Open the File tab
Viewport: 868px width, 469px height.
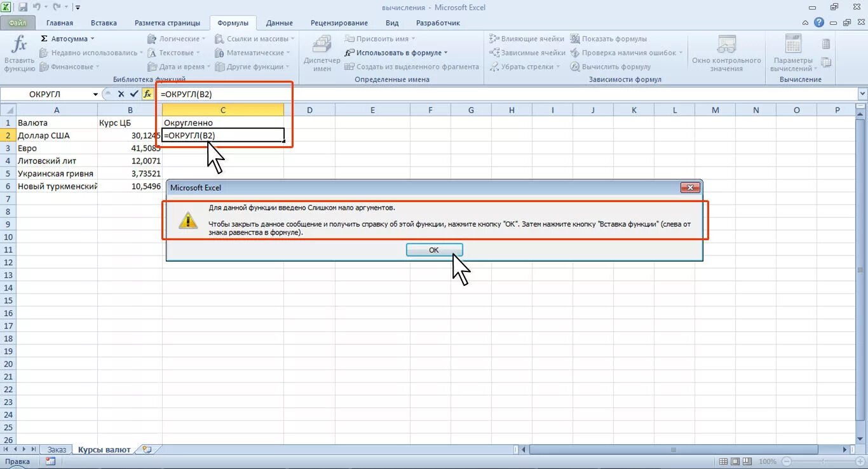18,23
